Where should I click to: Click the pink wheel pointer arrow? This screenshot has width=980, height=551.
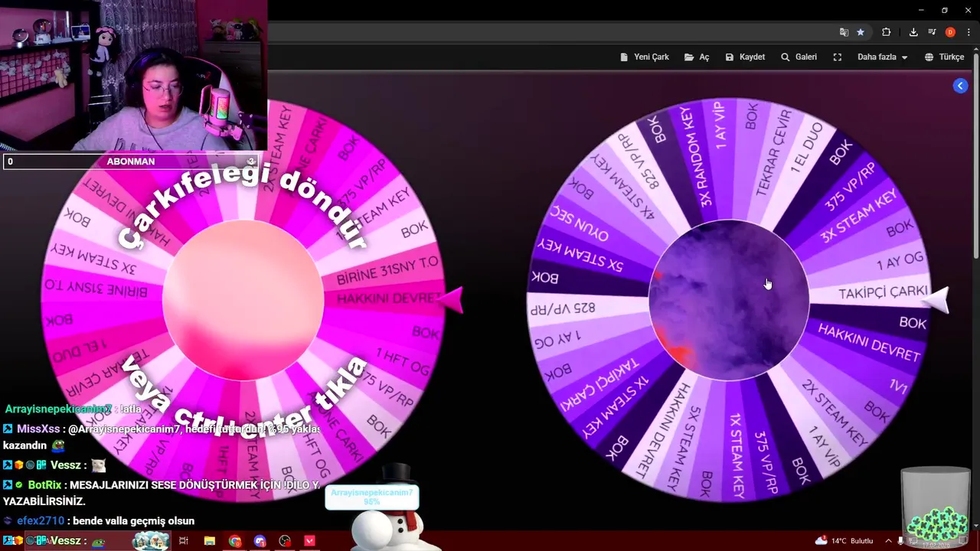[x=452, y=301]
